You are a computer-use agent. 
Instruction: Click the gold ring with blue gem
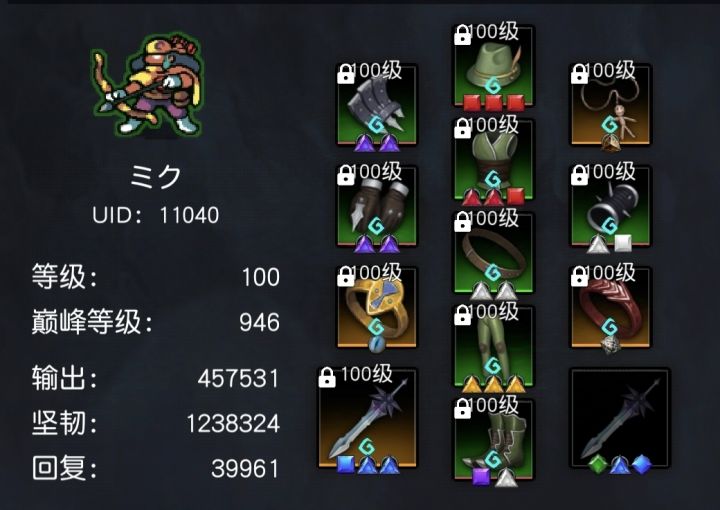pyautogui.click(x=377, y=307)
